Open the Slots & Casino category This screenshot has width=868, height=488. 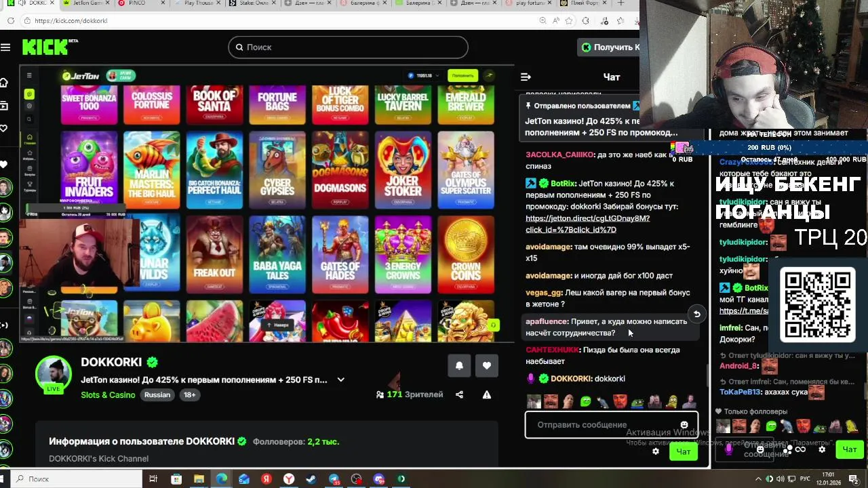coord(108,394)
